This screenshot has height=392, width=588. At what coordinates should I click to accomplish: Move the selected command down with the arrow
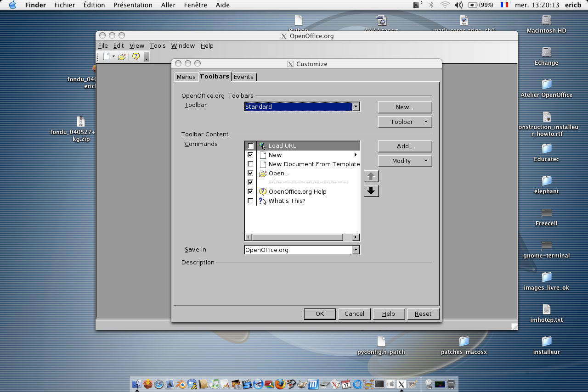tap(371, 191)
